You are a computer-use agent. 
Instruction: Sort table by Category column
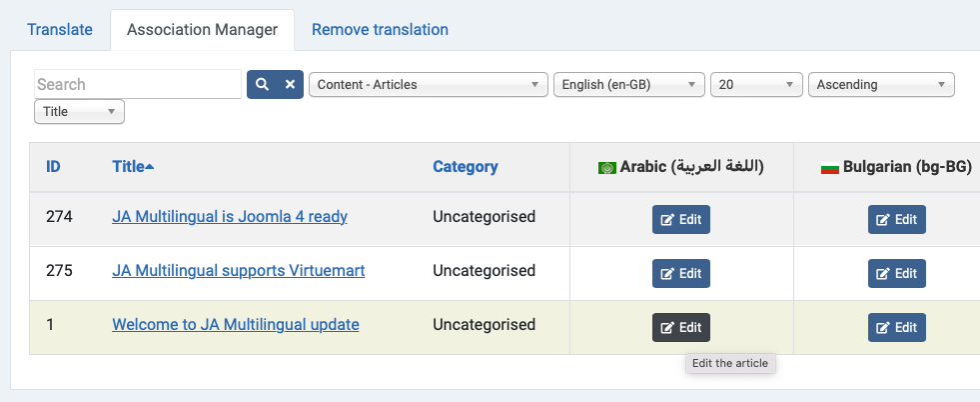coord(466,167)
